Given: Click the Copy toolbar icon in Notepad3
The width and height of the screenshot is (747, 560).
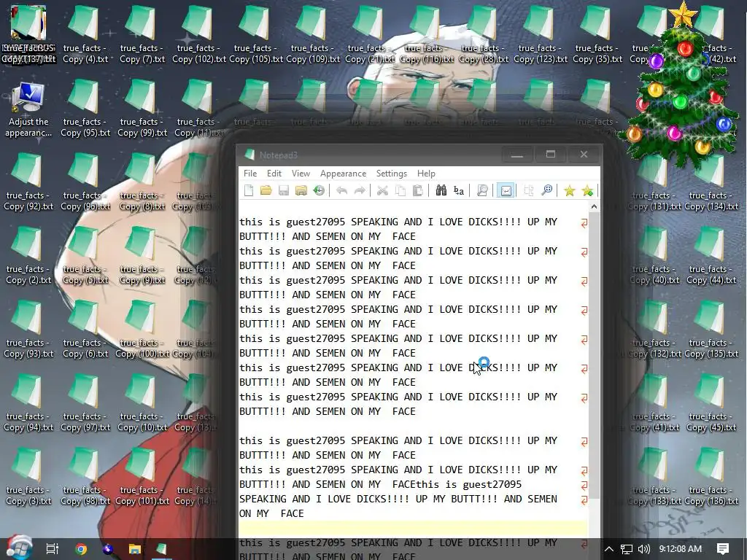Looking at the screenshot, I should coord(400,191).
